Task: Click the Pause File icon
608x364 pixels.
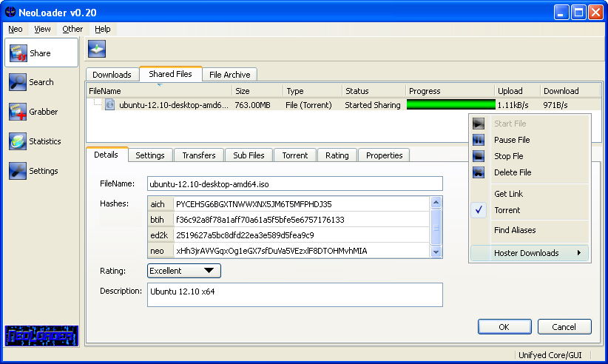Action: pos(479,140)
